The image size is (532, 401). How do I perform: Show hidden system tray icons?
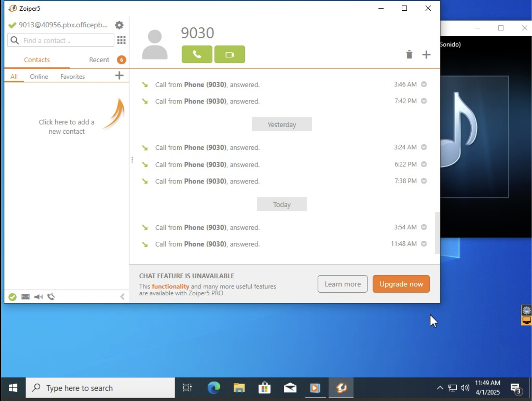tap(440, 388)
